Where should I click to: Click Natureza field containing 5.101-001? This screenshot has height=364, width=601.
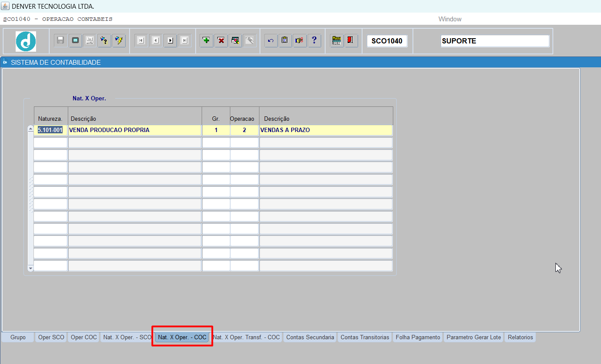point(50,130)
